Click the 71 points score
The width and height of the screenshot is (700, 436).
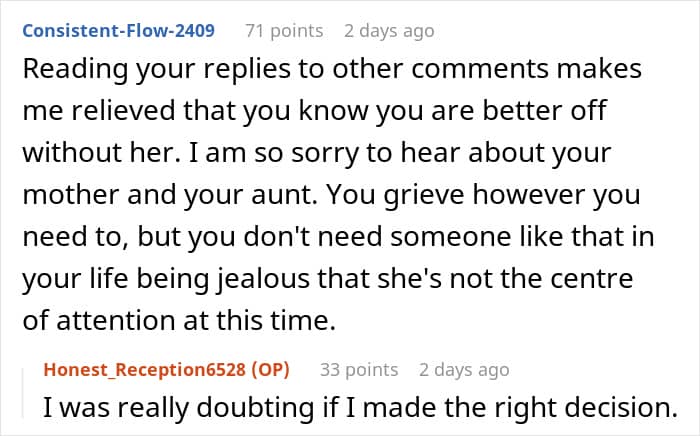pyautogui.click(x=284, y=31)
